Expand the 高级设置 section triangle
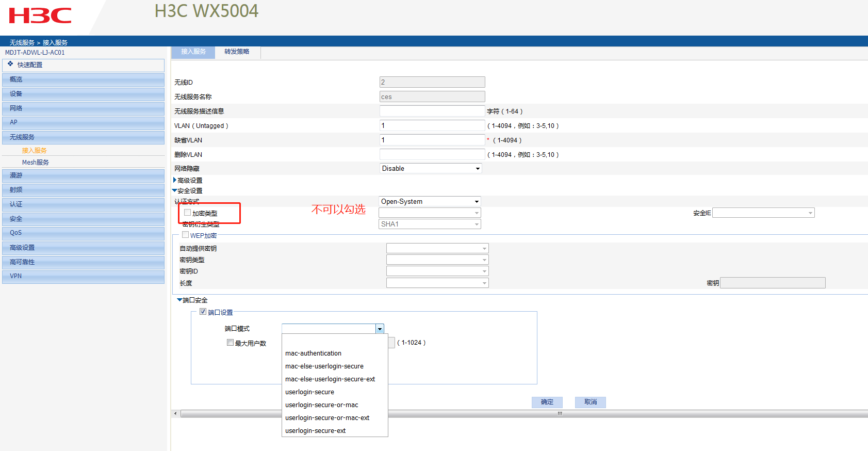868x451 pixels. (x=175, y=180)
